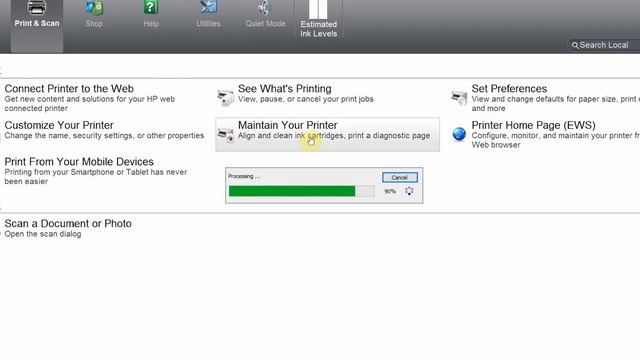Click the green processing progress bar
This screenshot has height=360, width=640.
pos(302,191)
